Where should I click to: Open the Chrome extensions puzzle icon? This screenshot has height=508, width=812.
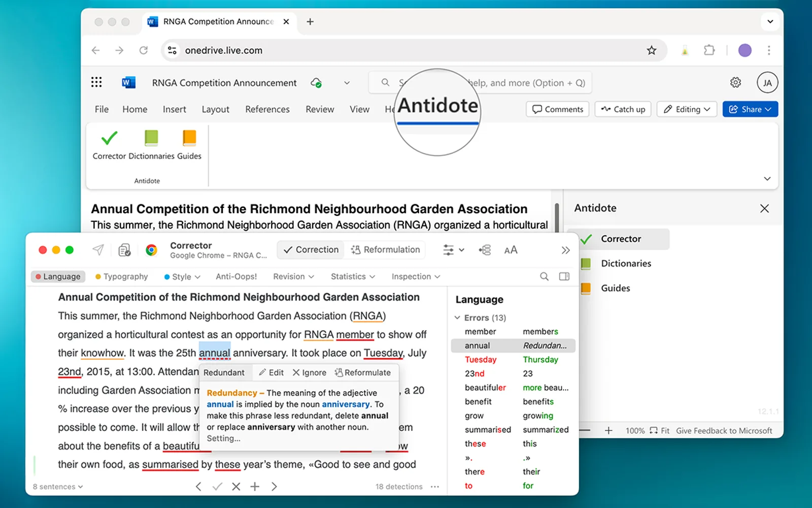(x=709, y=50)
